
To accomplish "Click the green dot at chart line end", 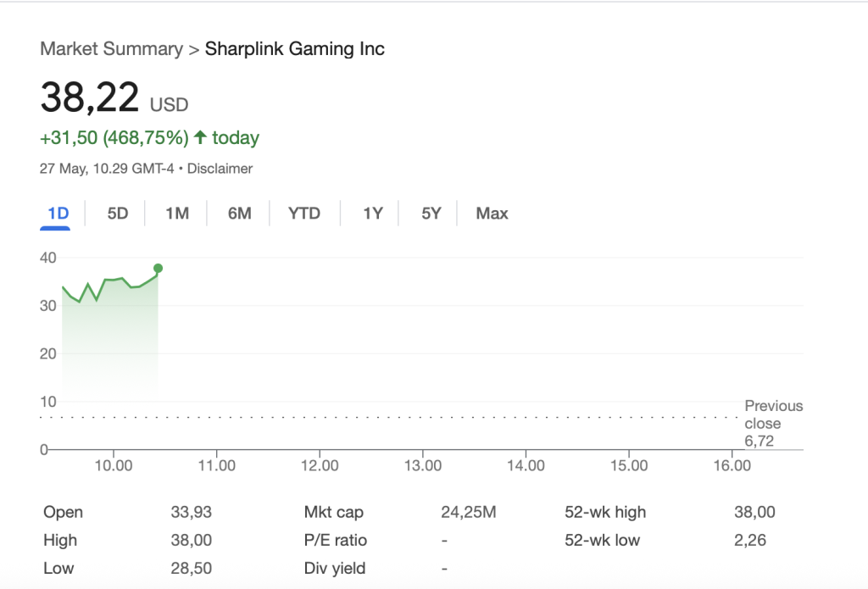I will (158, 269).
